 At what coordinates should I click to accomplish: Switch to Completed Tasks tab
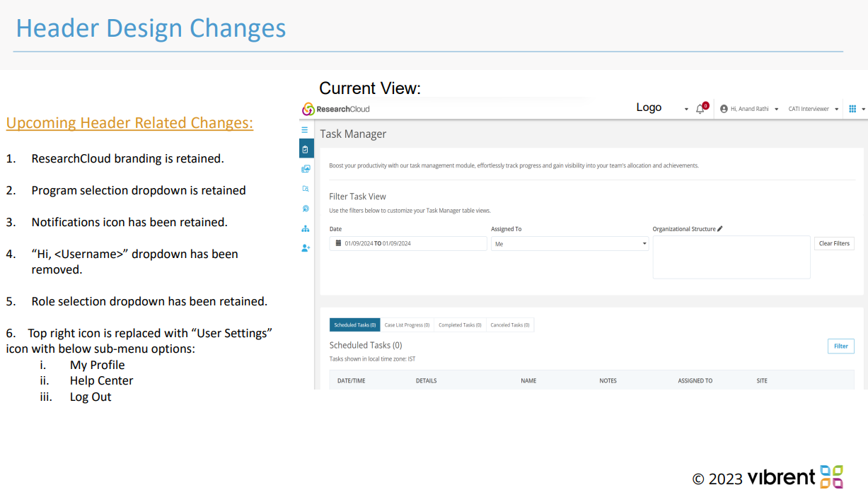pos(460,325)
